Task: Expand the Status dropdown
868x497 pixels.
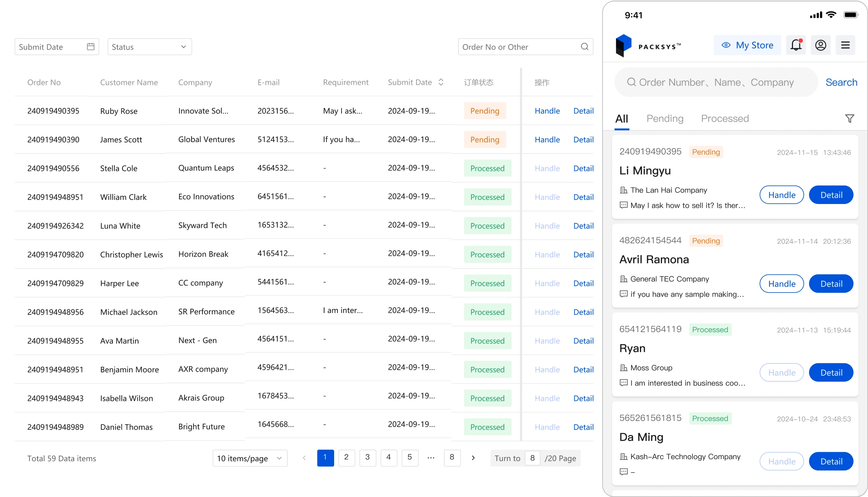Action: [150, 47]
